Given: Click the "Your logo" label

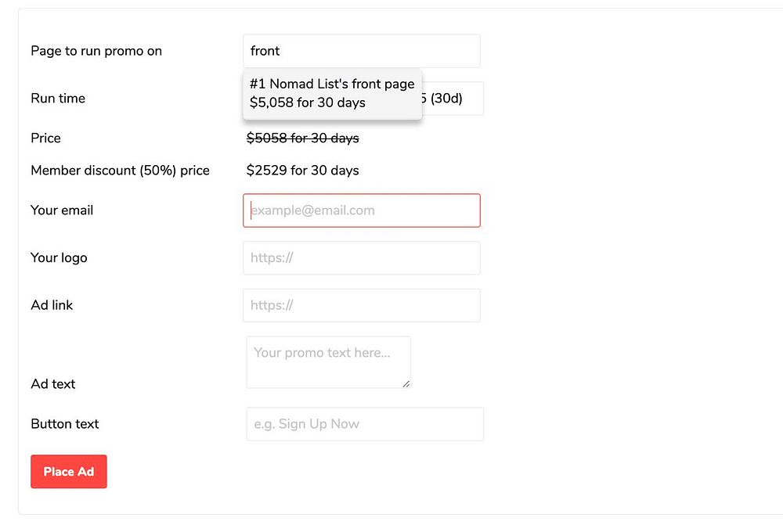Looking at the screenshot, I should (x=59, y=258).
